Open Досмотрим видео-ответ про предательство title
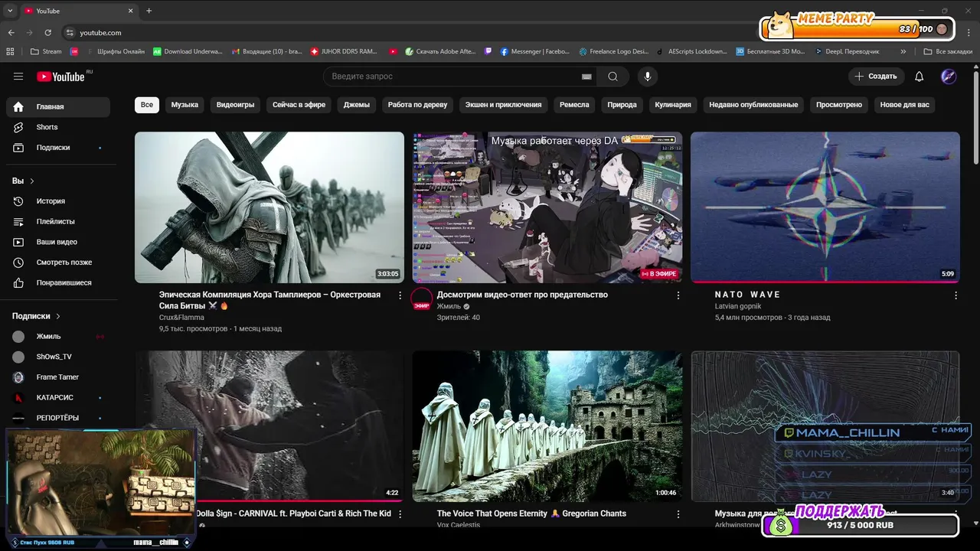This screenshot has width=980, height=551. 522,295
